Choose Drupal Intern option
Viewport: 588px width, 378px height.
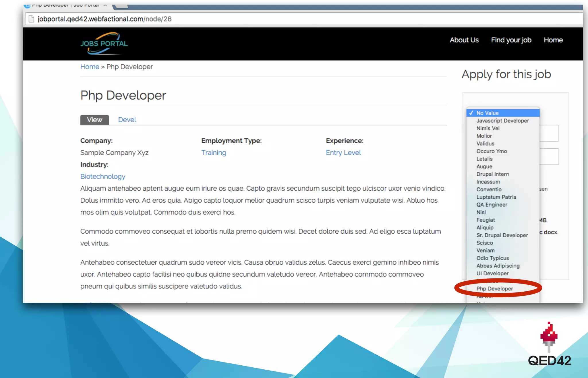click(x=493, y=174)
